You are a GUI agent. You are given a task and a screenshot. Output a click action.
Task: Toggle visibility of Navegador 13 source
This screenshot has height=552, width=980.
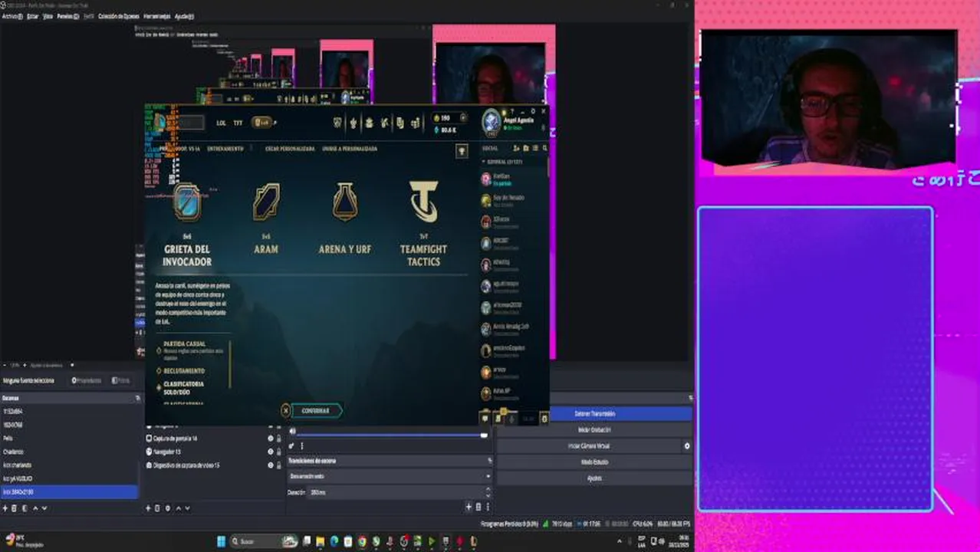pyautogui.click(x=270, y=452)
